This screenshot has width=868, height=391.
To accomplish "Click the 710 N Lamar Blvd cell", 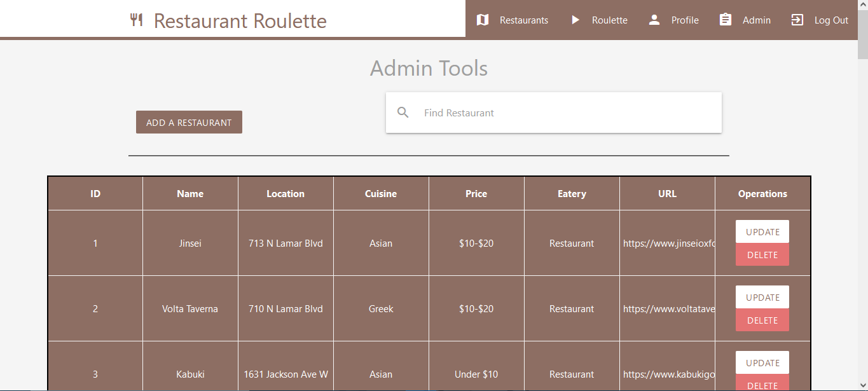I will (286, 308).
